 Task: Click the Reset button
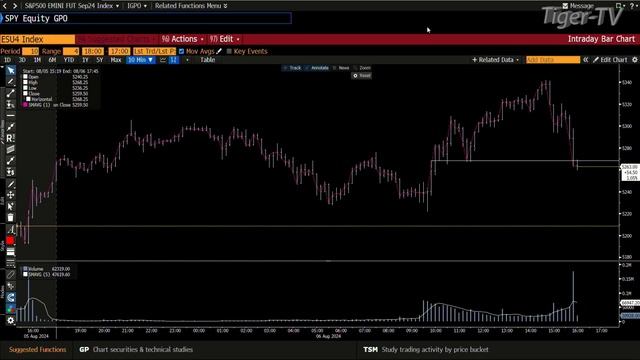pos(362,76)
